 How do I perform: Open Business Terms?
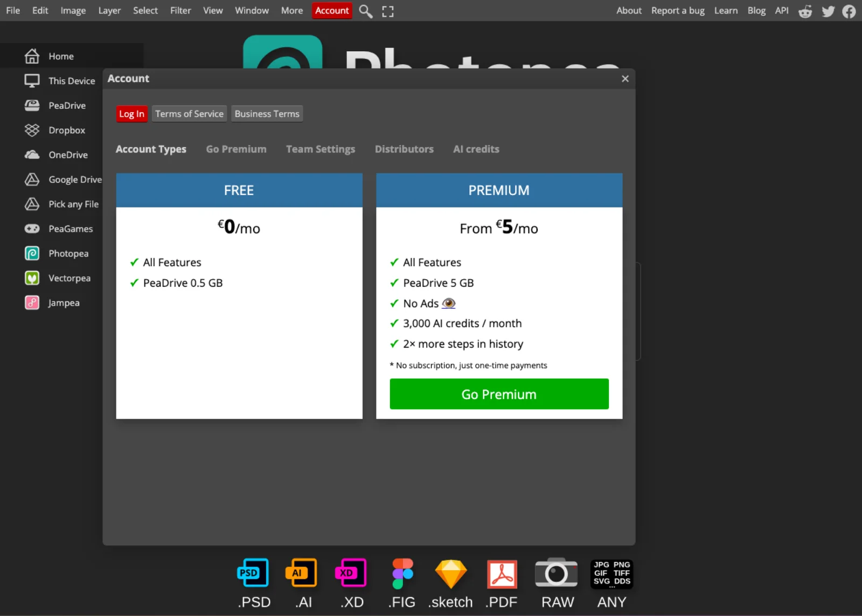tap(267, 114)
